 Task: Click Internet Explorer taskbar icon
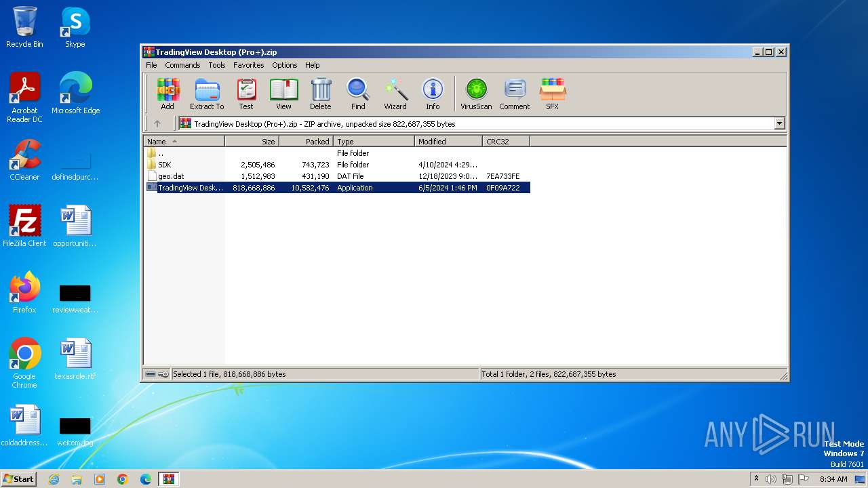click(x=54, y=479)
